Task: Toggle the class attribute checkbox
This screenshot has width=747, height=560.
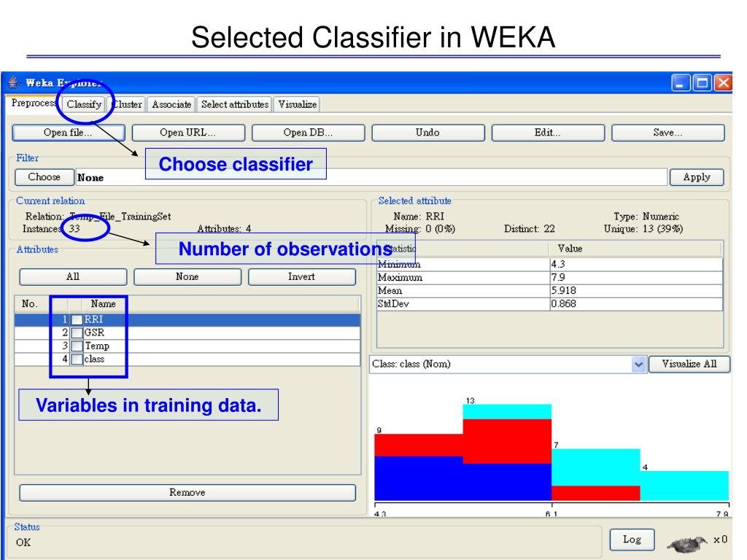Action: [77, 359]
